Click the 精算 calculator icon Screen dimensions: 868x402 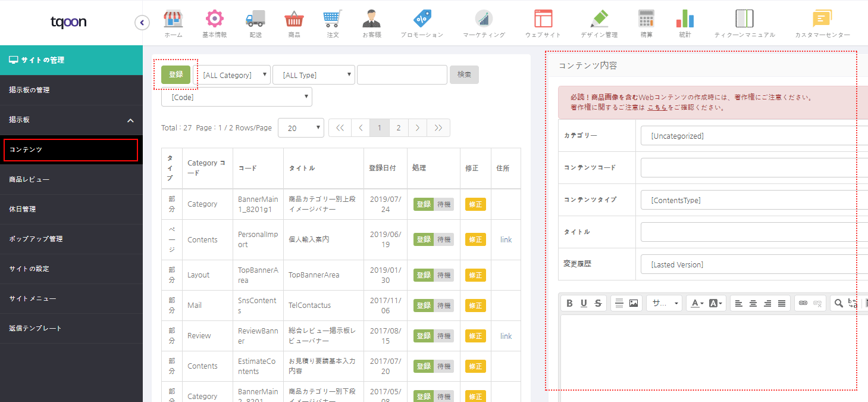(x=646, y=19)
